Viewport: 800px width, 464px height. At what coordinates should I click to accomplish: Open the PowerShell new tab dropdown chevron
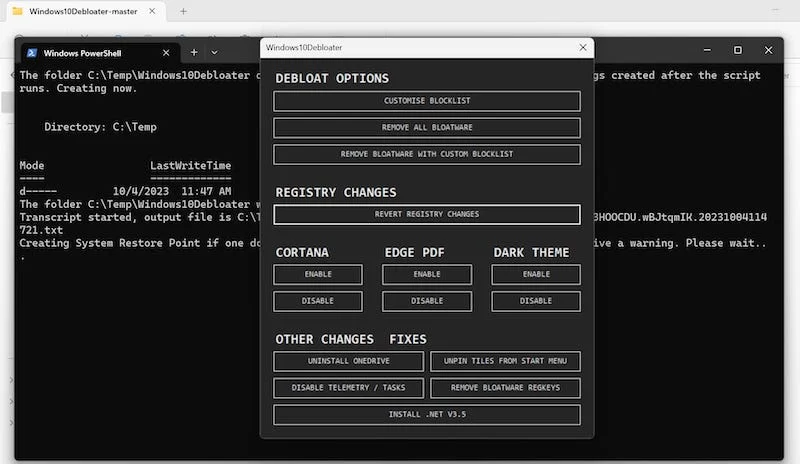214,52
